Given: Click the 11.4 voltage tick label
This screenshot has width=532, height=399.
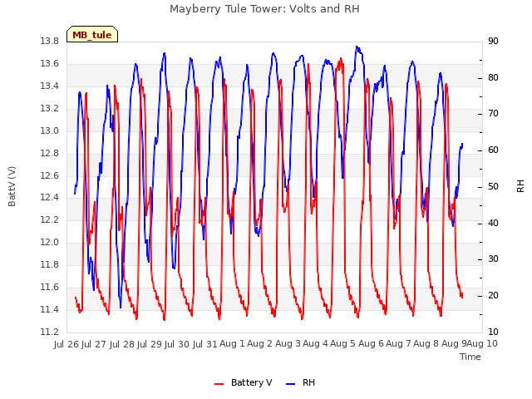Looking at the screenshot, I should 50,310.
